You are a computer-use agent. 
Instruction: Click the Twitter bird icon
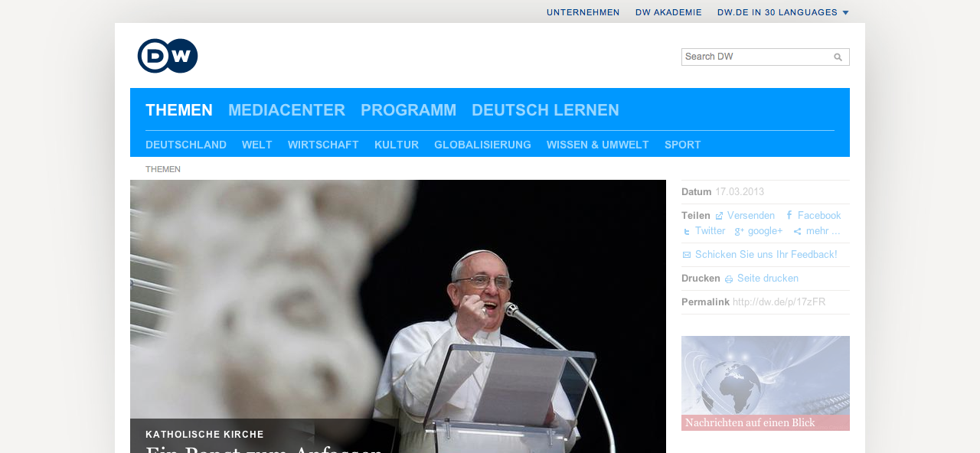(x=687, y=231)
